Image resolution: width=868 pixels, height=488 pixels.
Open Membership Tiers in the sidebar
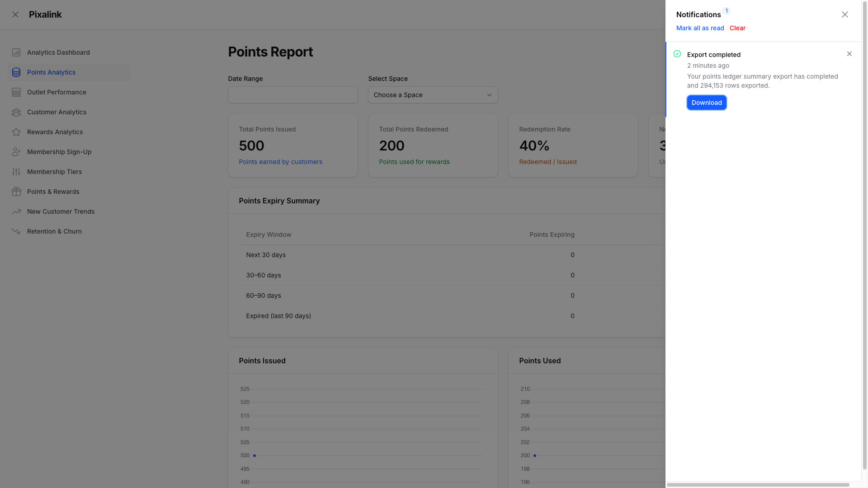(x=69, y=172)
